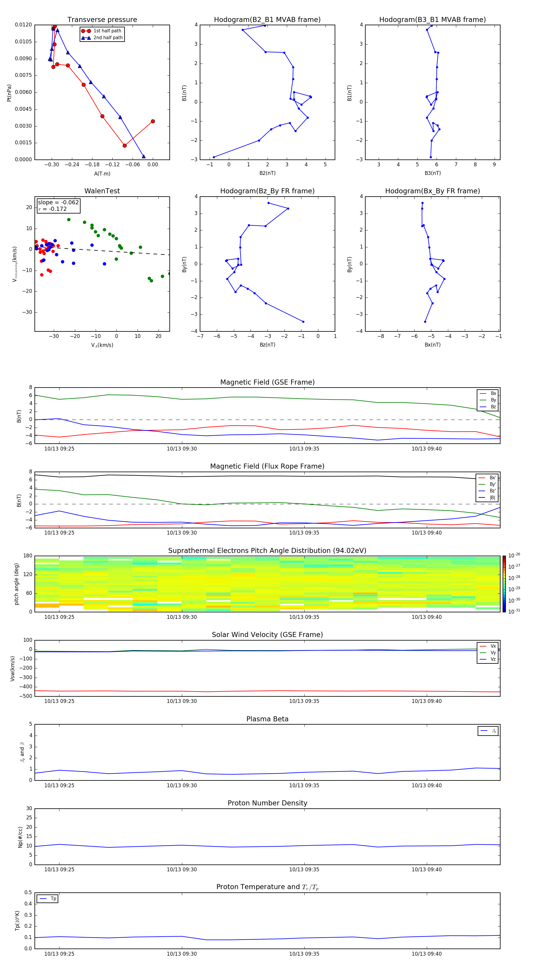Click the pitch angle color bar scale

click(x=504, y=584)
